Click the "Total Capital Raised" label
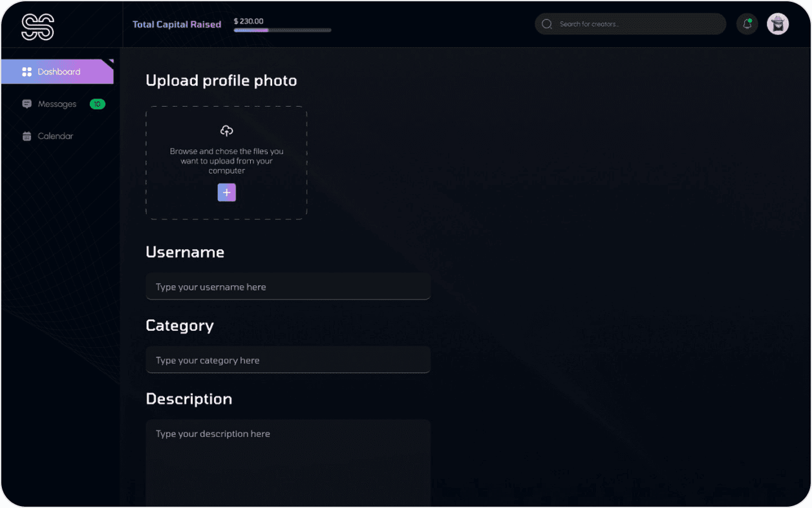812x508 pixels. (x=176, y=25)
